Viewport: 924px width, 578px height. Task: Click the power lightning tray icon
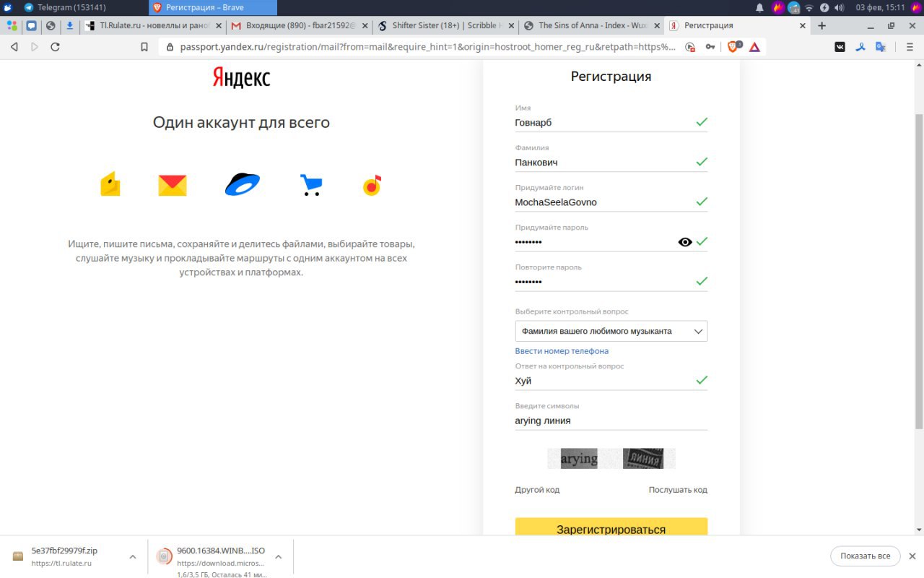click(x=824, y=7)
